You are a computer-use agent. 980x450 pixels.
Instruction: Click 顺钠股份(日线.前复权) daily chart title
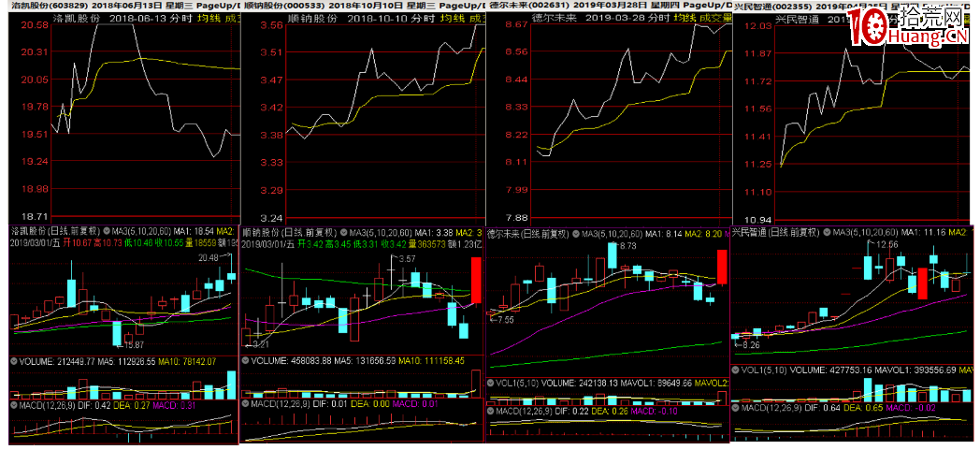coord(289,232)
